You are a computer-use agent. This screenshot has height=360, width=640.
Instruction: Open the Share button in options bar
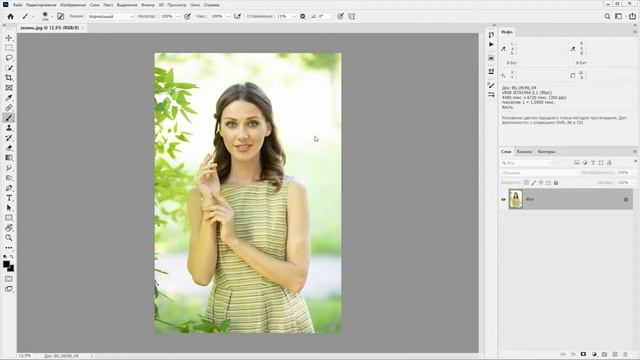click(x=632, y=16)
